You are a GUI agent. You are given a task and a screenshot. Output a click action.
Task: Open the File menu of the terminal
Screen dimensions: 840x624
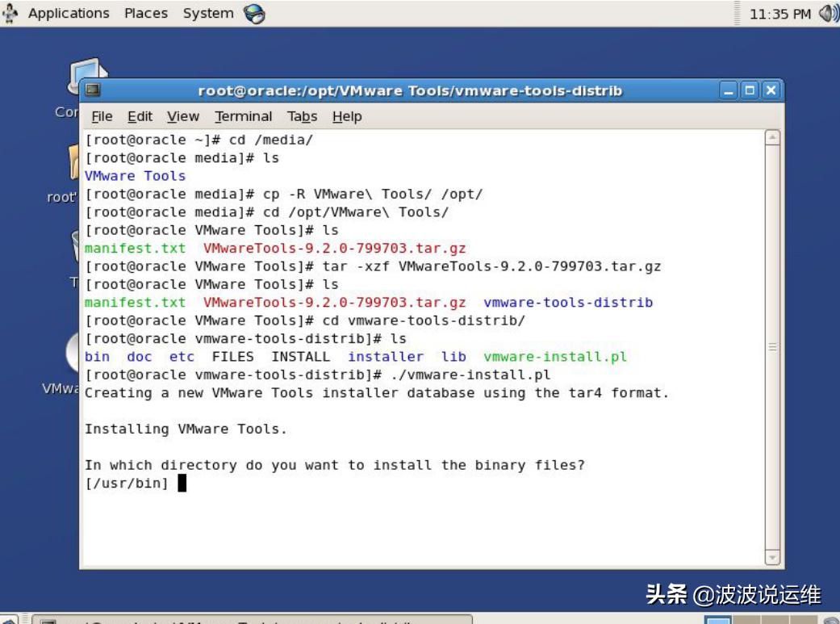point(102,116)
